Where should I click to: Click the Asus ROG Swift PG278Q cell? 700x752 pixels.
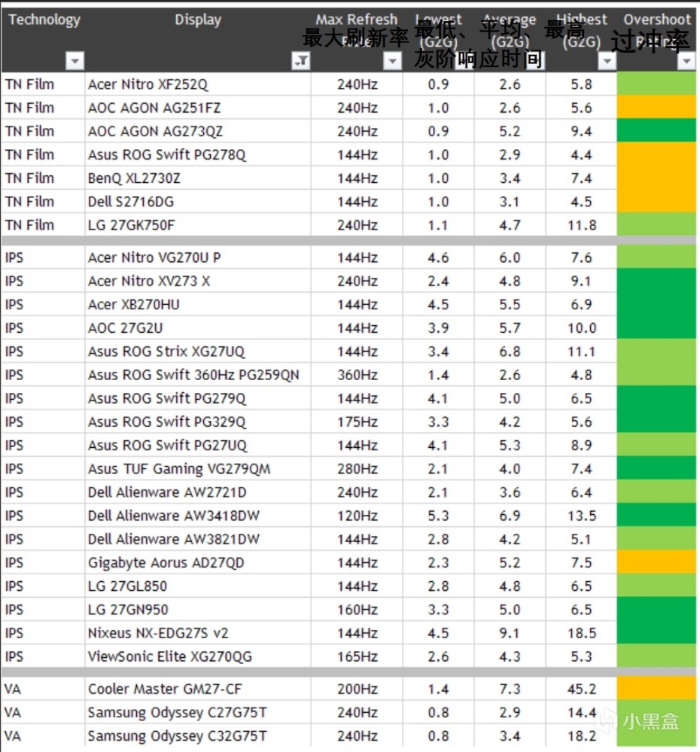coord(198,155)
